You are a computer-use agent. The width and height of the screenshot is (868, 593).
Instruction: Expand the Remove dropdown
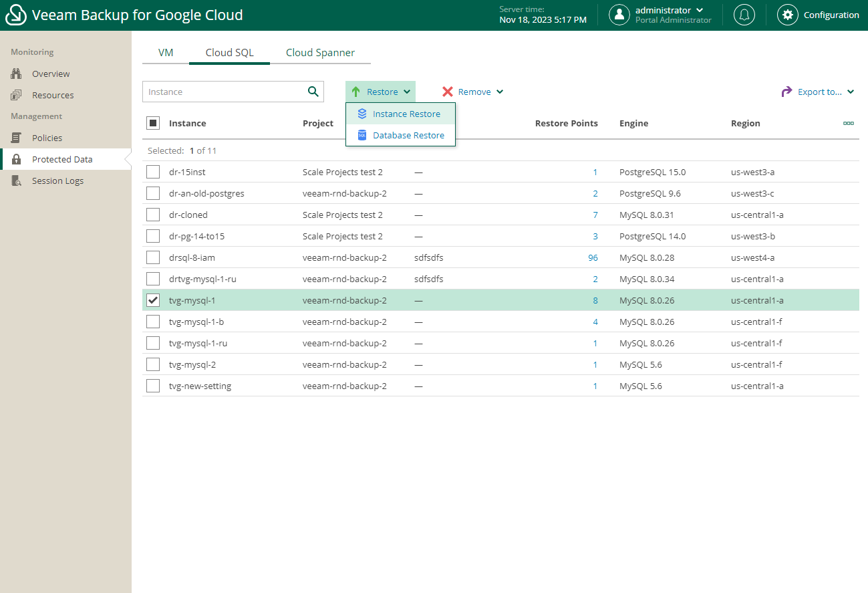473,92
